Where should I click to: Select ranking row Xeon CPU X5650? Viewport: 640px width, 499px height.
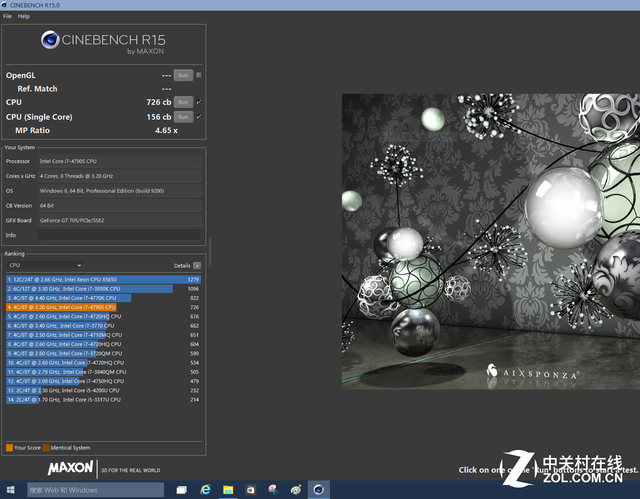pyautogui.click(x=103, y=279)
